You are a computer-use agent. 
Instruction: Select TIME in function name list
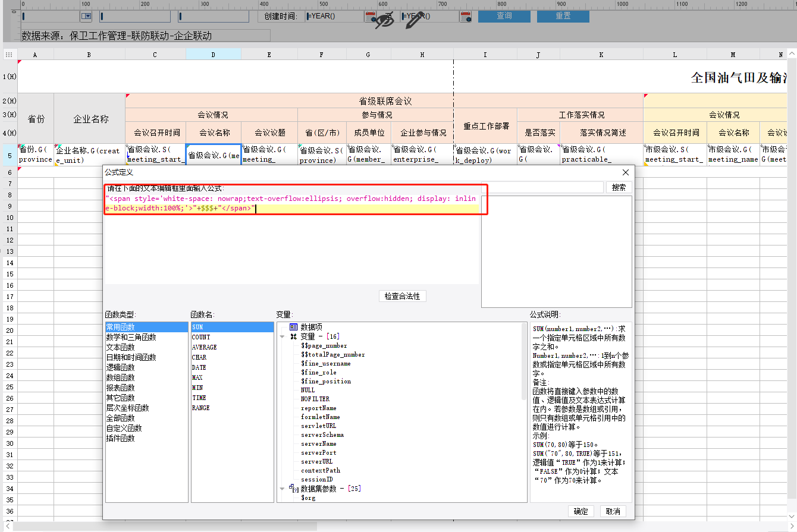(x=232, y=398)
